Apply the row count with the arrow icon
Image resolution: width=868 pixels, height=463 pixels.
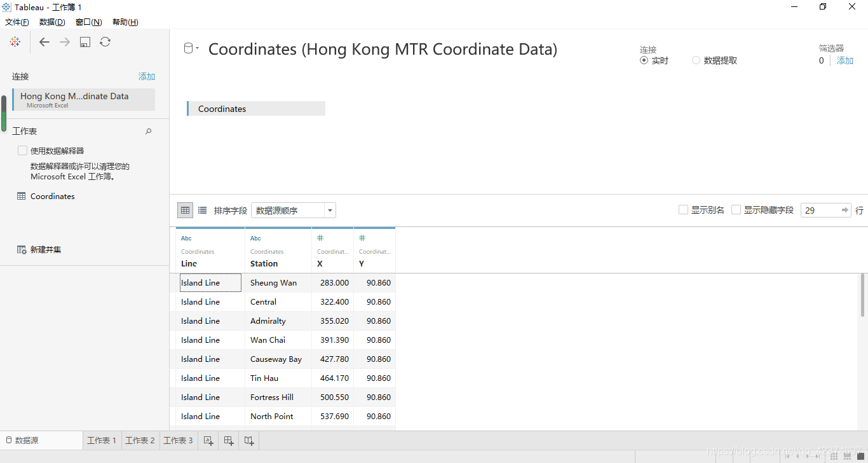coord(845,210)
